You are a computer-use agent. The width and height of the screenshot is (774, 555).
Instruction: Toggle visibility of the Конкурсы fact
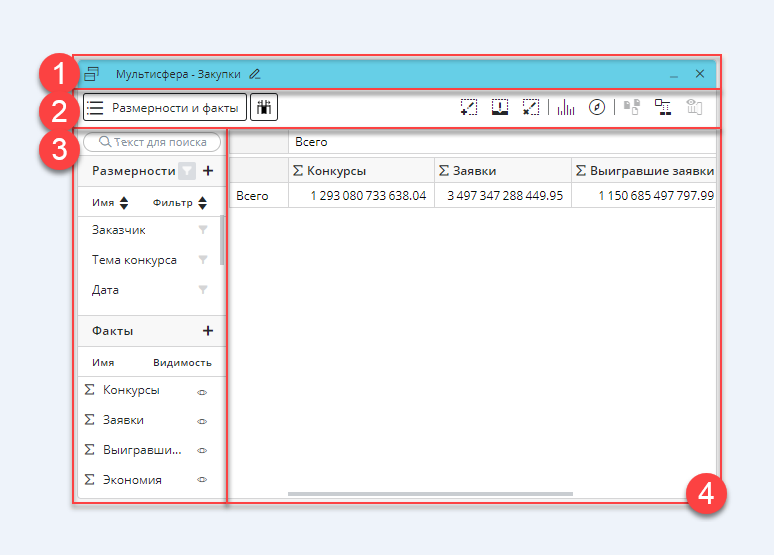point(202,391)
